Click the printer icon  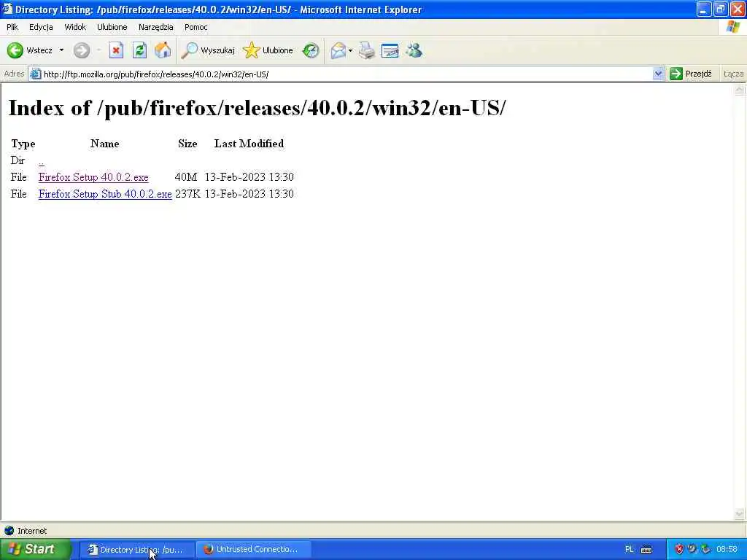pos(367,50)
